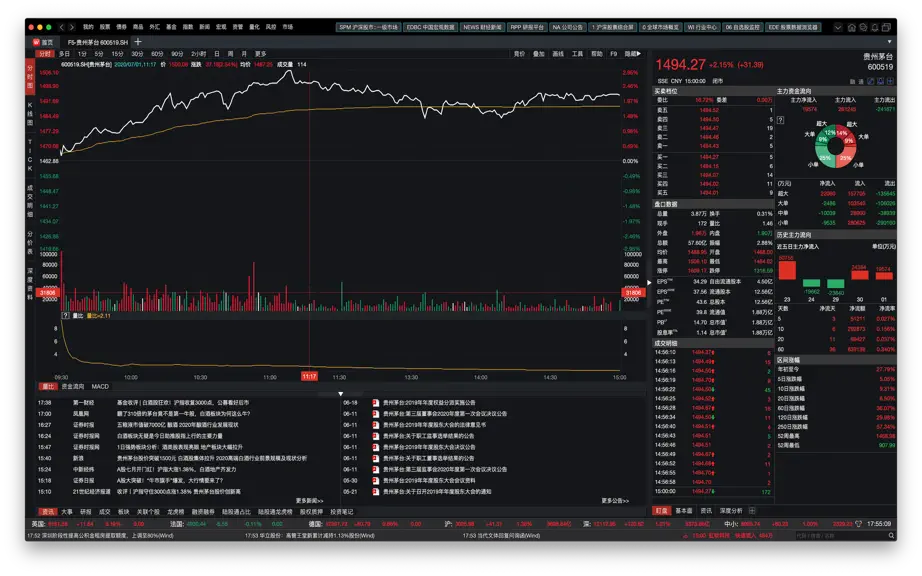
Task: Toggle the MACD indicator sub-chart
Action: [x=100, y=386]
